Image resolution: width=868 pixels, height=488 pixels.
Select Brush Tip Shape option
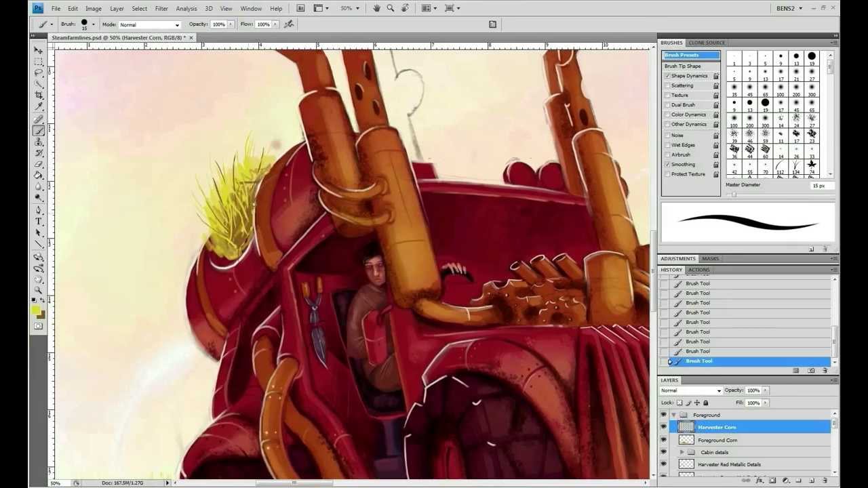pyautogui.click(x=683, y=66)
